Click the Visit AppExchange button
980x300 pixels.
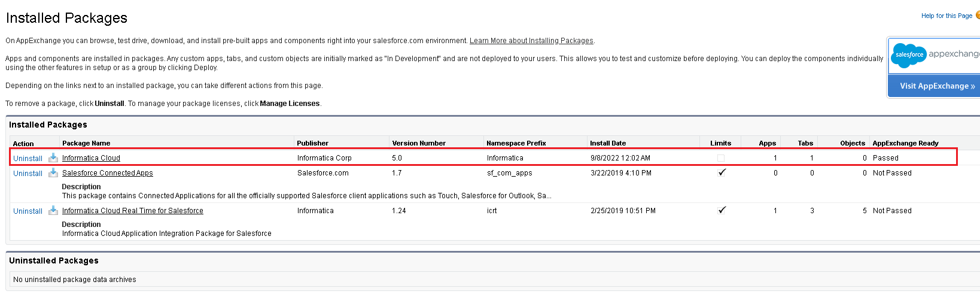(934, 86)
